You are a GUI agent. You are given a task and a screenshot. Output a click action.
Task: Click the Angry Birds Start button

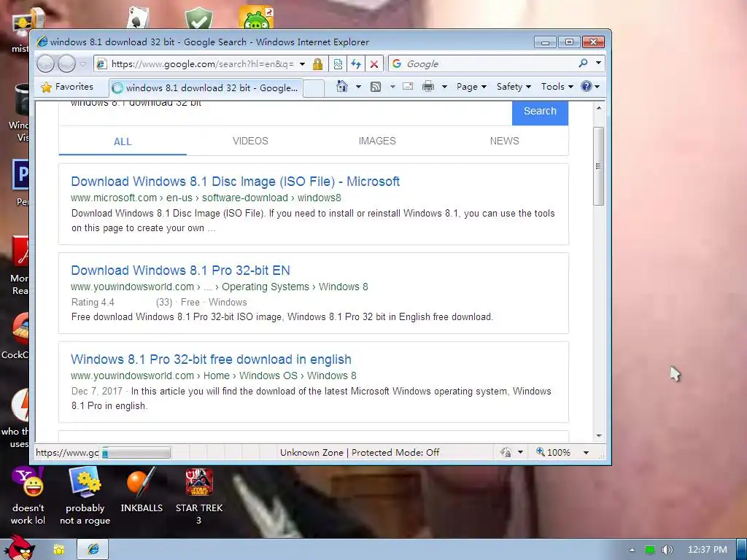coord(20,548)
